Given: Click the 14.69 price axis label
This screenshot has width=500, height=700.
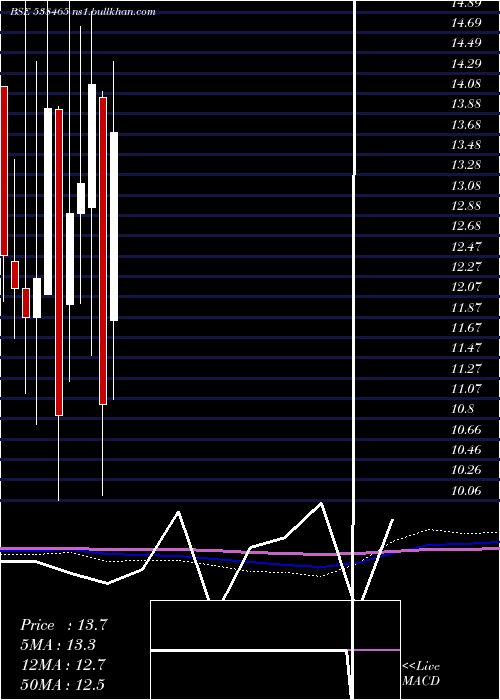Looking at the screenshot, I should [x=466, y=22].
